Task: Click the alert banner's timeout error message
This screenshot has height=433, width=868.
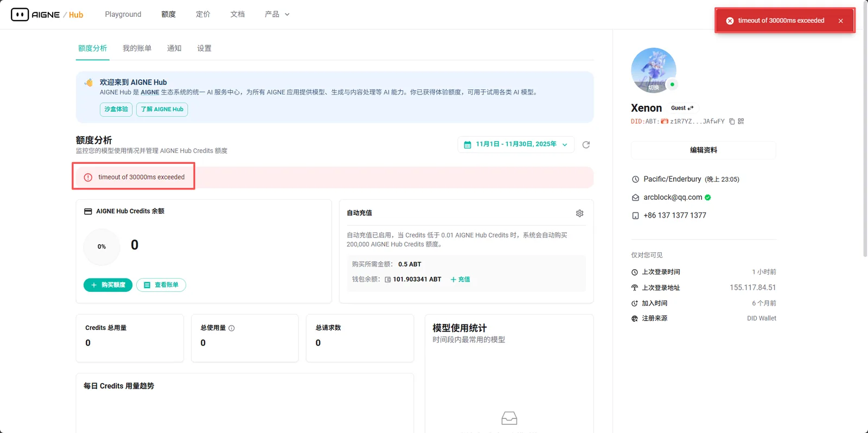Action: point(142,177)
